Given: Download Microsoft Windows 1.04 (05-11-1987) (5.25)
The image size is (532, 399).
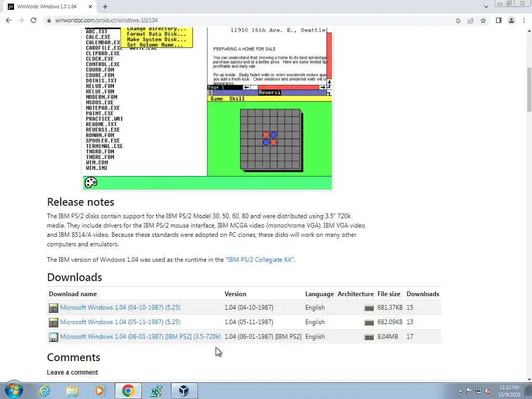Looking at the screenshot, I should [x=120, y=322].
